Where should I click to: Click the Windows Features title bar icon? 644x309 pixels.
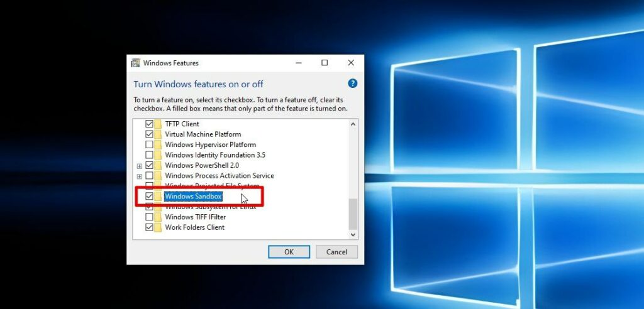(135, 63)
